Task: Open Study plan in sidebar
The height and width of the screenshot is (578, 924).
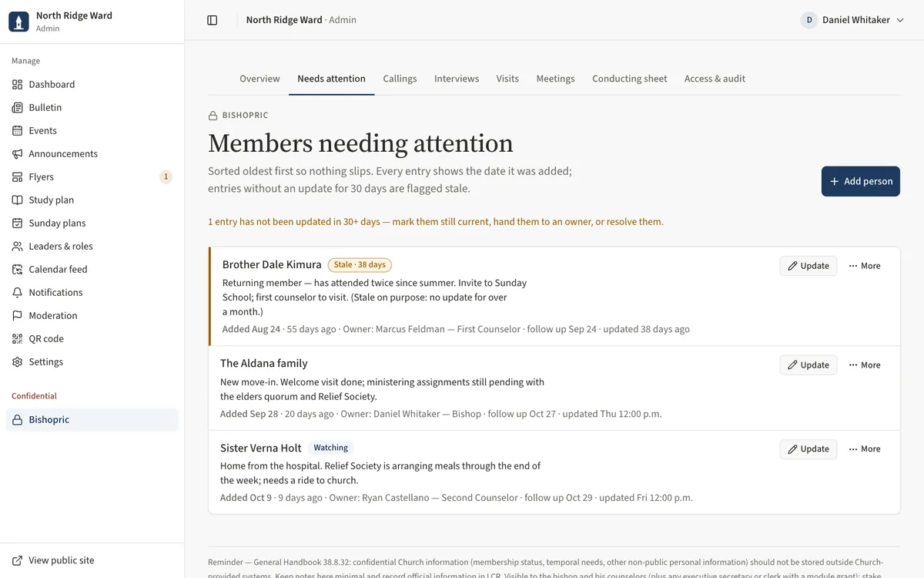Action: point(92,200)
